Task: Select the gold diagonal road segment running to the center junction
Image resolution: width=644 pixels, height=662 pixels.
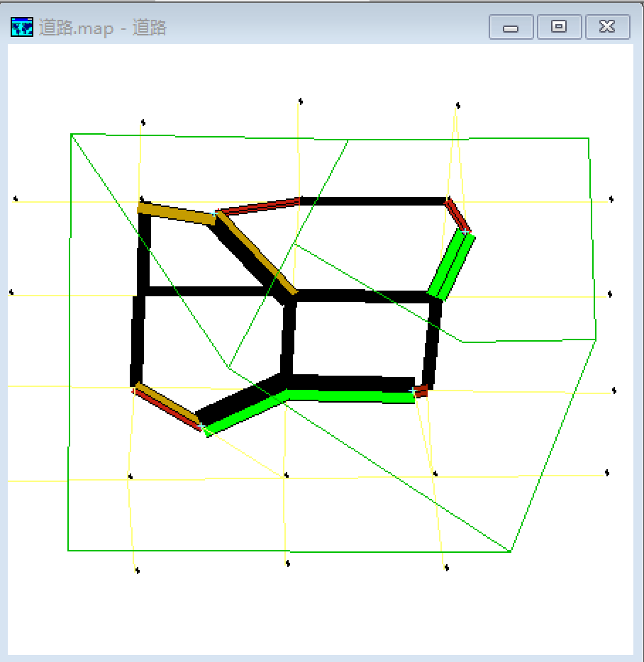Action: (x=257, y=252)
